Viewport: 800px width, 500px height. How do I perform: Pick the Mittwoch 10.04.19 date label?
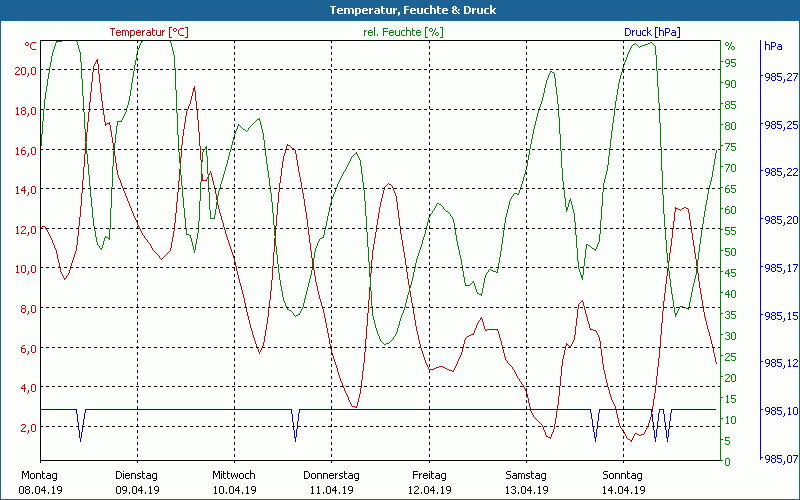pyautogui.click(x=234, y=482)
